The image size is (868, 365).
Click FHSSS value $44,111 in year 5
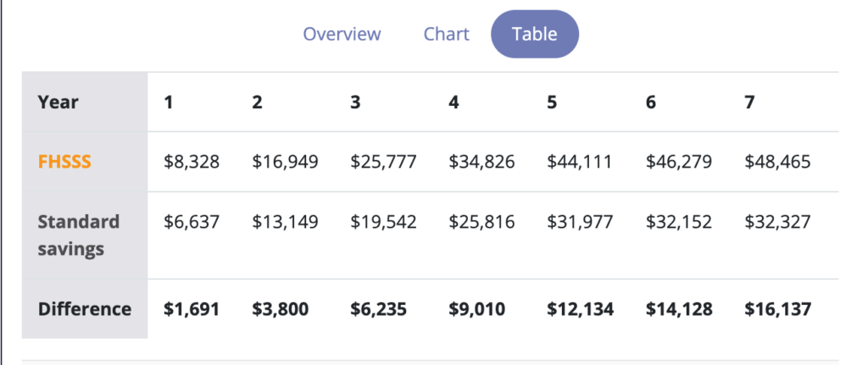[x=580, y=162]
